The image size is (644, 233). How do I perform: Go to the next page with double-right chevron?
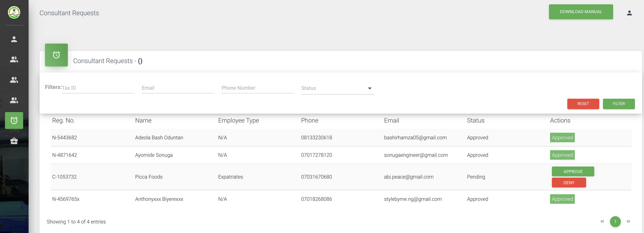click(628, 221)
